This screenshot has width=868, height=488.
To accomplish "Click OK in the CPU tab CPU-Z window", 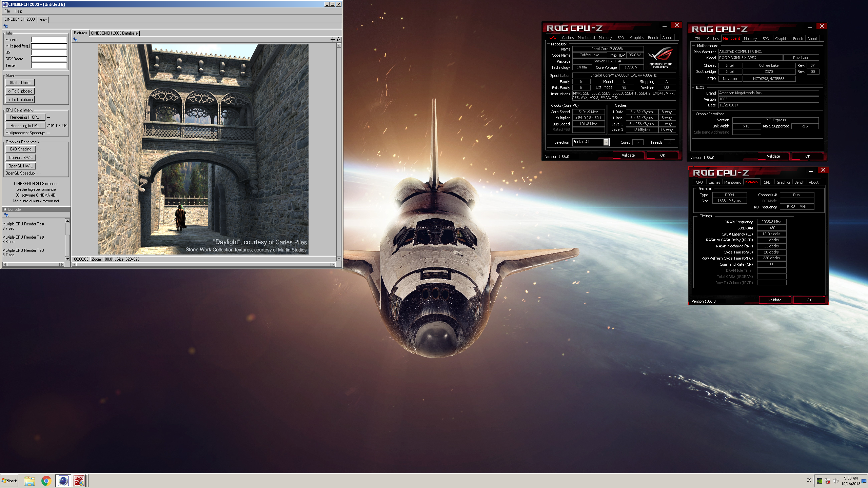I will tap(663, 155).
